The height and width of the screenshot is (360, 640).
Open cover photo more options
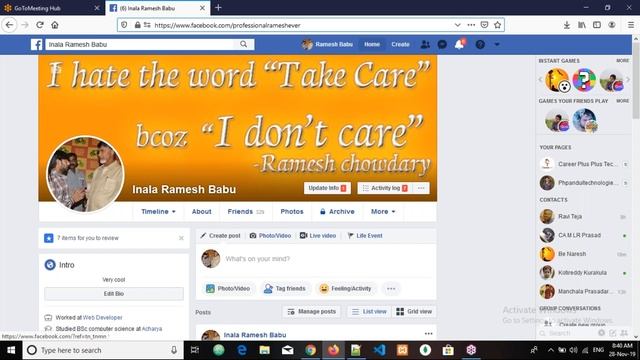click(421, 188)
